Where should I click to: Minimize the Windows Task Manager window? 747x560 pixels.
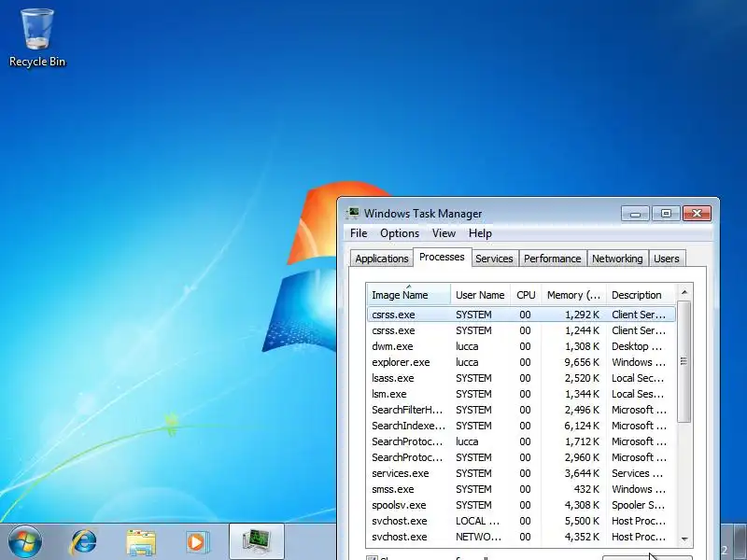tap(635, 214)
